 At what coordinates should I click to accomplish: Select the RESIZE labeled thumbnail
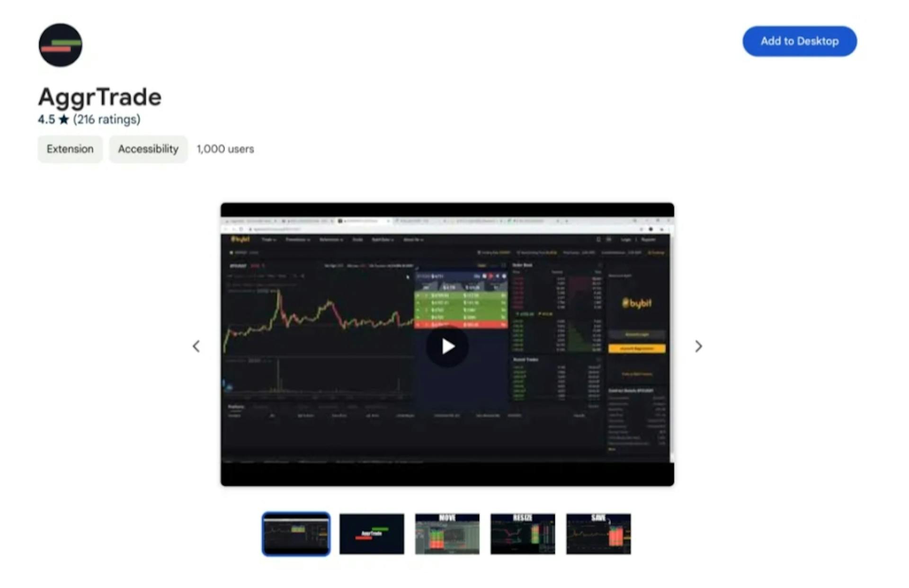point(523,533)
